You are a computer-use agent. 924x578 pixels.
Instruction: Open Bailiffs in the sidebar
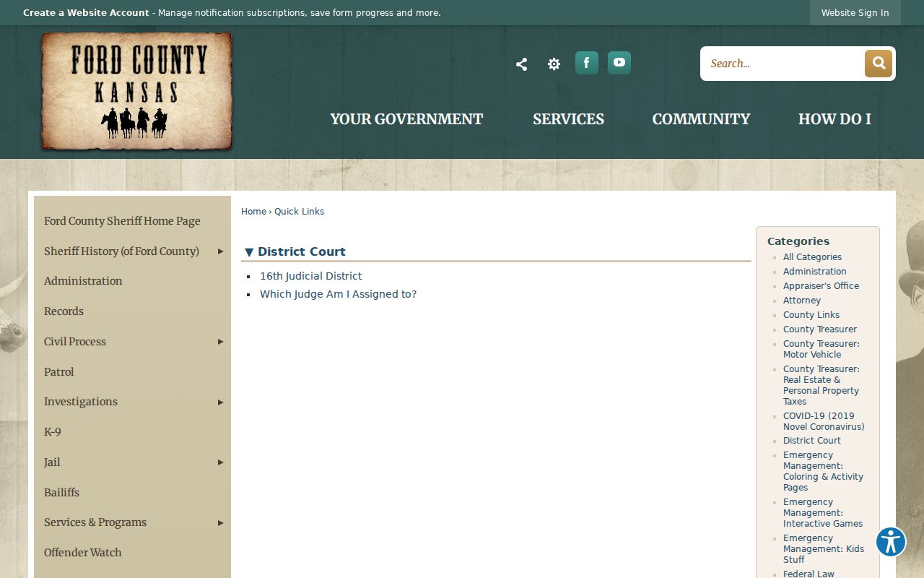[x=61, y=493]
